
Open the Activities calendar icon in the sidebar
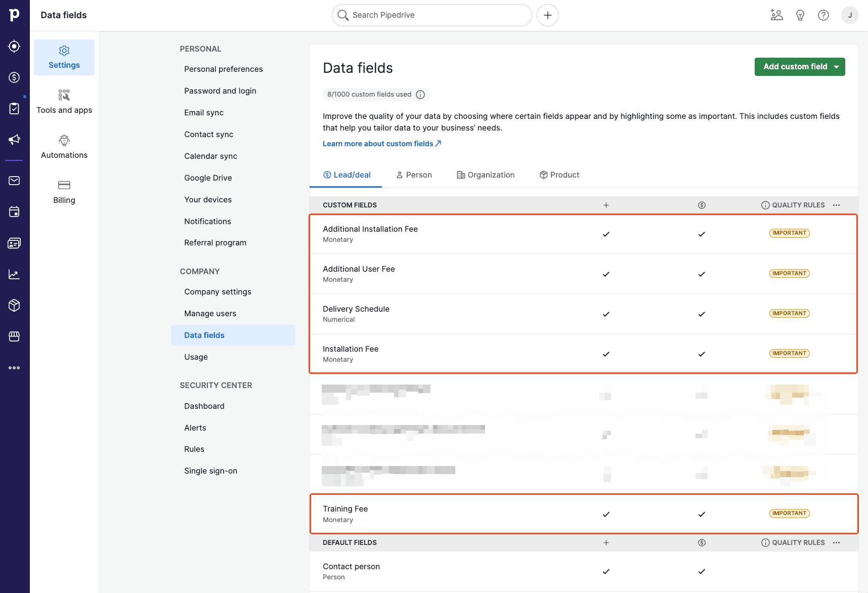coord(15,211)
